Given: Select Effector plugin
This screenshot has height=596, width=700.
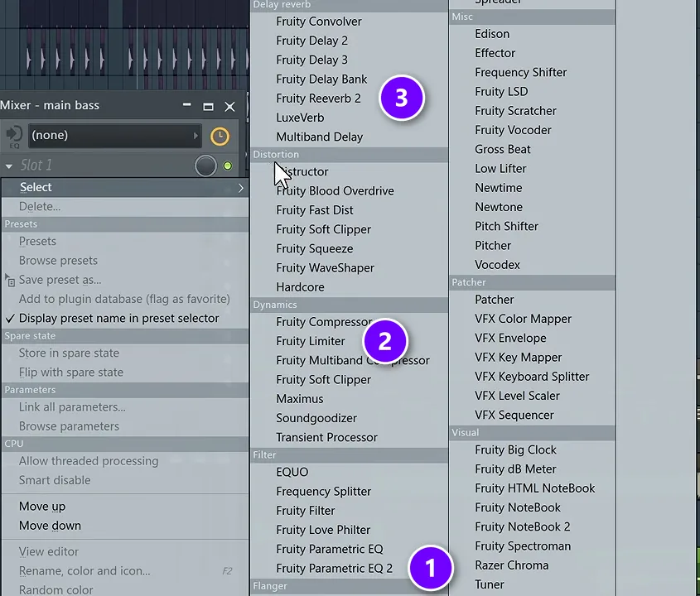Looking at the screenshot, I should (x=495, y=53).
